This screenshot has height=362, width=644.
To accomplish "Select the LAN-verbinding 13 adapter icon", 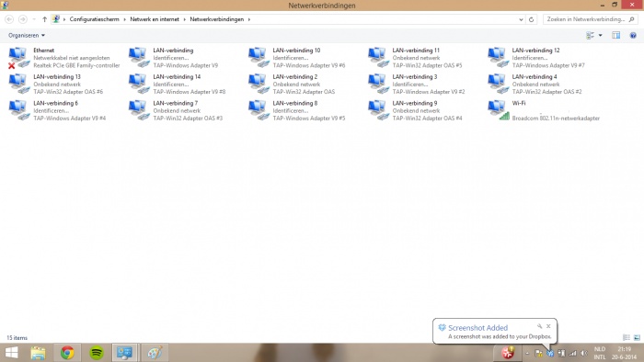I will pos(19,84).
